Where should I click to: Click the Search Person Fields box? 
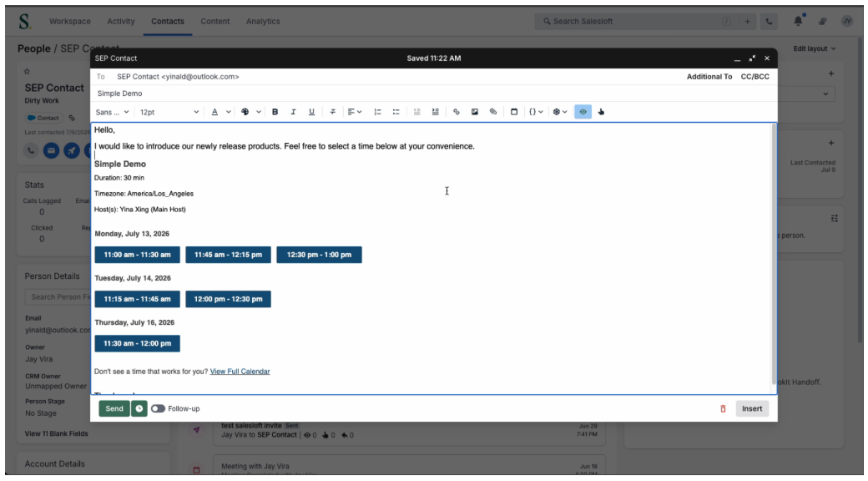[58, 297]
